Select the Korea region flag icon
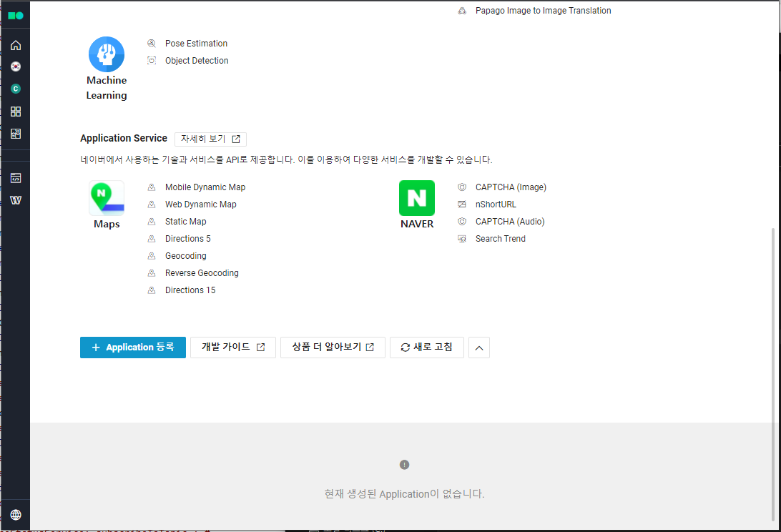The height and width of the screenshot is (532, 781). (x=16, y=66)
